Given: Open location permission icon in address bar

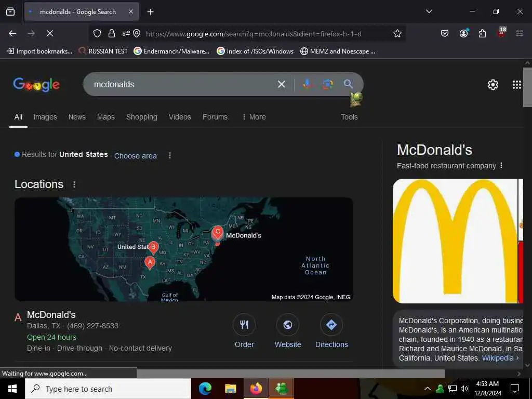Looking at the screenshot, I should click(x=137, y=33).
